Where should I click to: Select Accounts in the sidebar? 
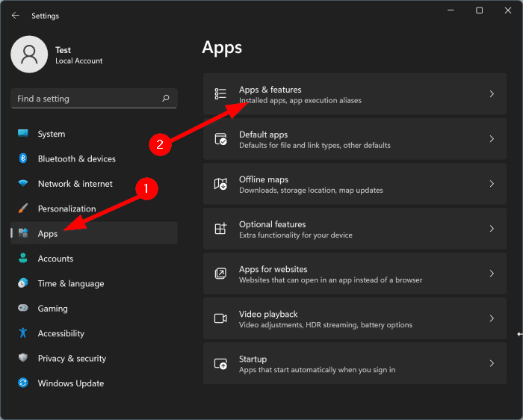tap(55, 259)
